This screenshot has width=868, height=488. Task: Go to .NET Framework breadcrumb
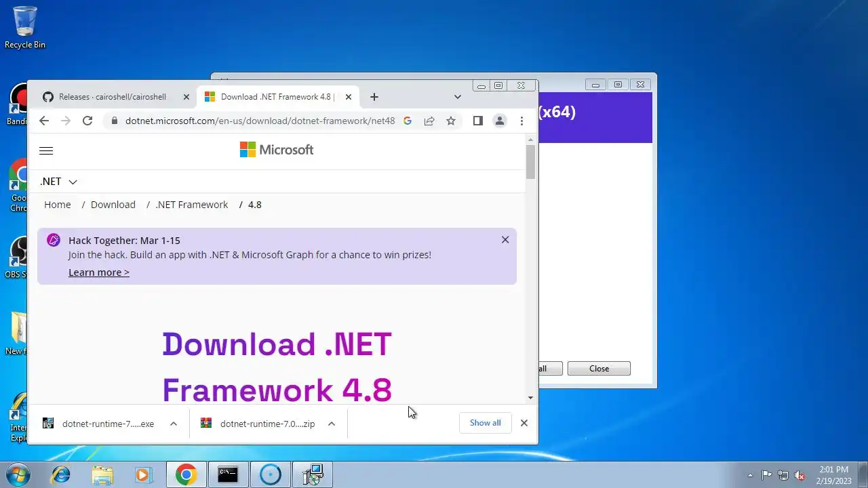[192, 205]
